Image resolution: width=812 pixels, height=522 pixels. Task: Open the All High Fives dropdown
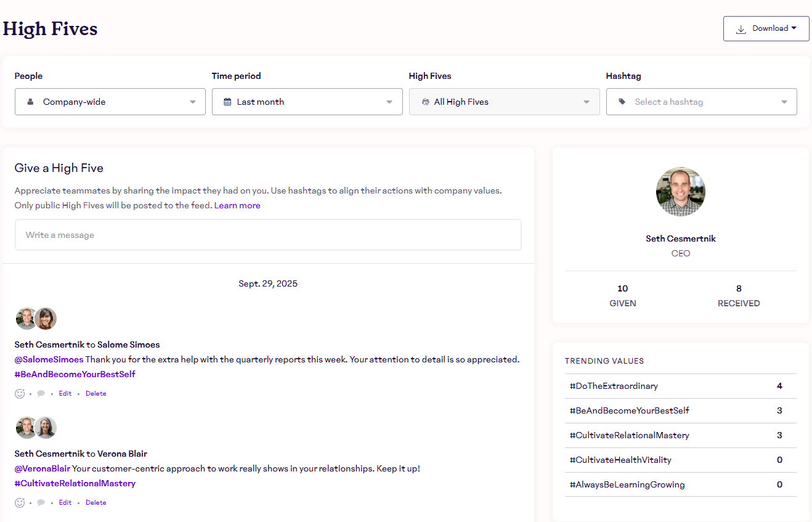coord(504,102)
